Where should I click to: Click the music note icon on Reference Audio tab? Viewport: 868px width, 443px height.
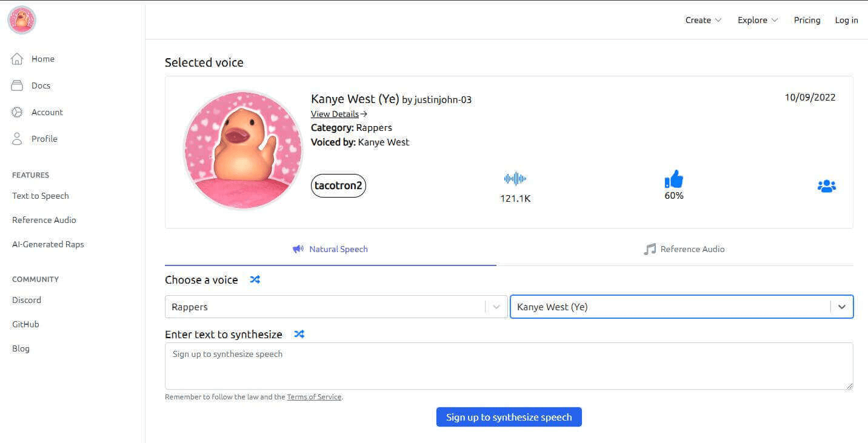point(650,249)
